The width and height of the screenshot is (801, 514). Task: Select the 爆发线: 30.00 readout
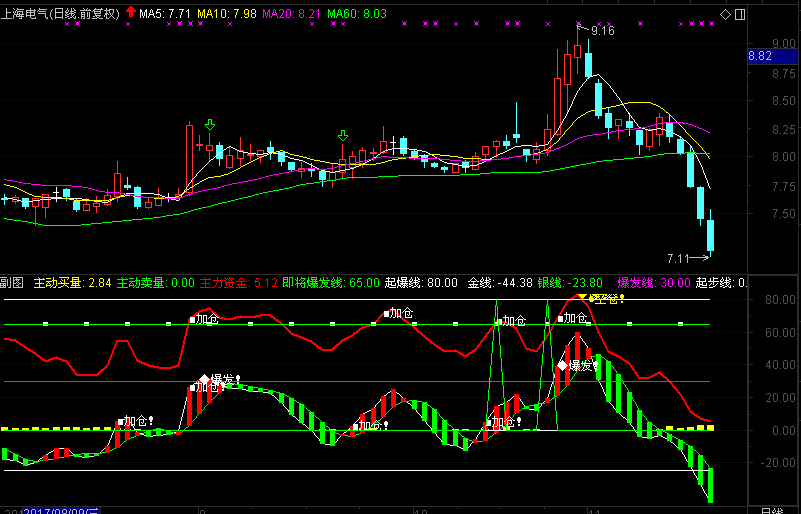tap(654, 283)
